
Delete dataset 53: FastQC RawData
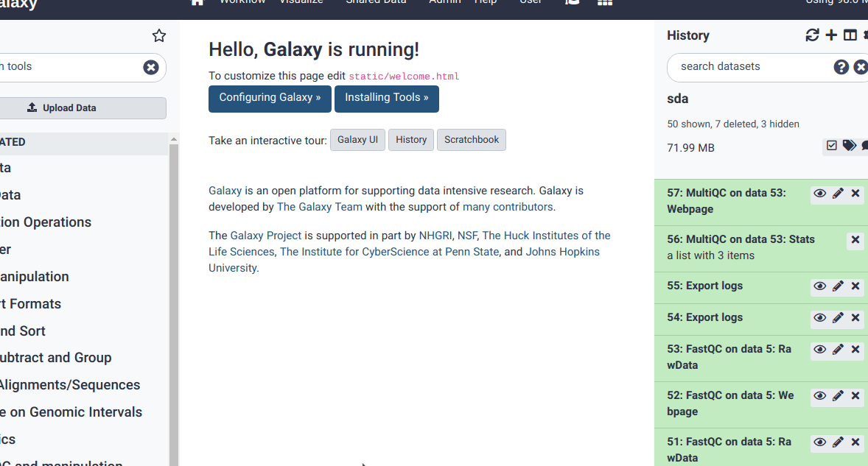point(855,350)
